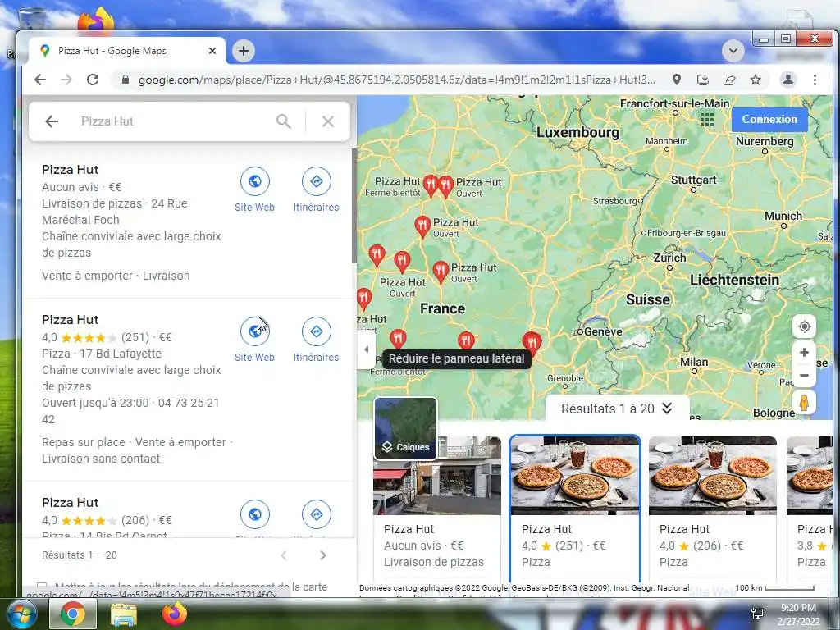Click the Pizza Hot Ouvert map pin
This screenshot has width=840, height=630.
tap(402, 262)
